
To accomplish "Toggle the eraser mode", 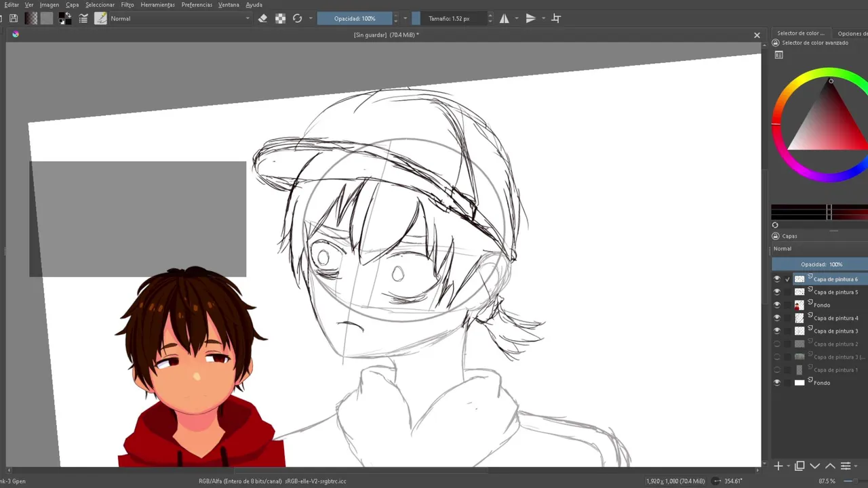I will (263, 18).
